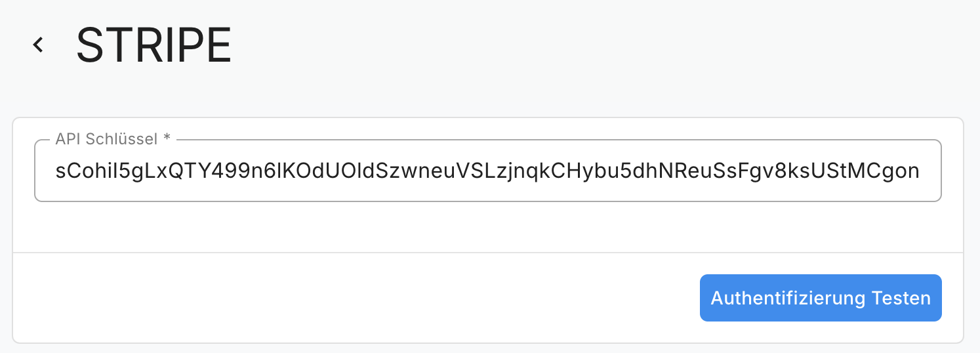Place cursor in the API Schlüssel field
This screenshot has width=980, height=353.
(487, 171)
